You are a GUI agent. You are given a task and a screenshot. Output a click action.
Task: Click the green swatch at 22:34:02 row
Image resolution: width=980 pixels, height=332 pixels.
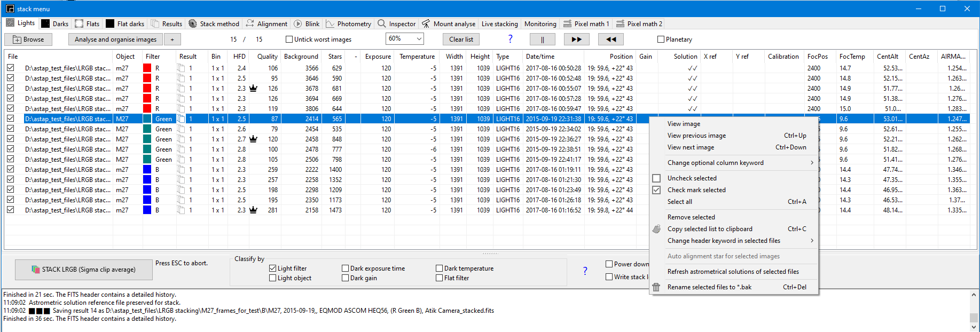(x=147, y=129)
